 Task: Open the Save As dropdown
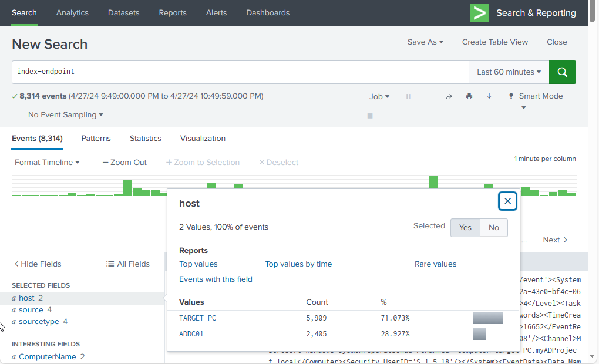[x=425, y=42]
